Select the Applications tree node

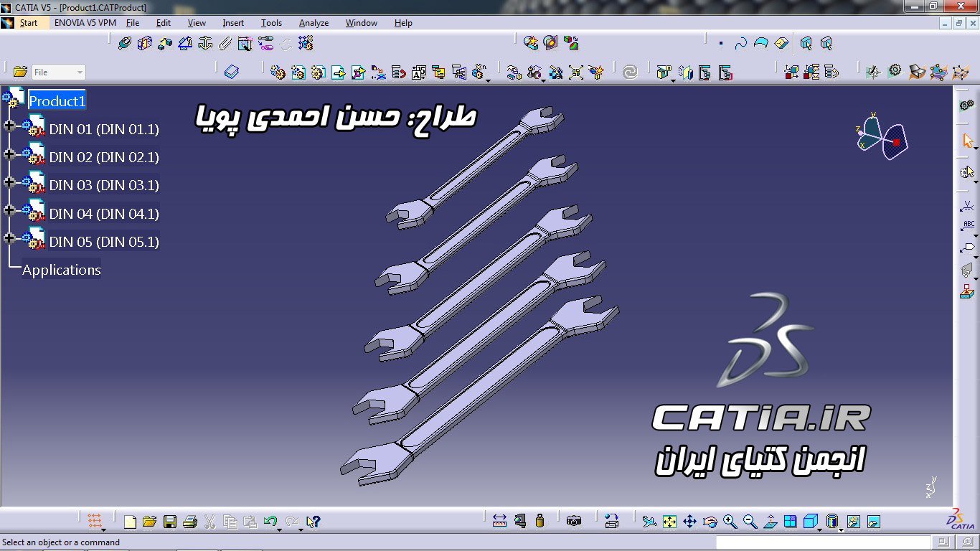62,270
